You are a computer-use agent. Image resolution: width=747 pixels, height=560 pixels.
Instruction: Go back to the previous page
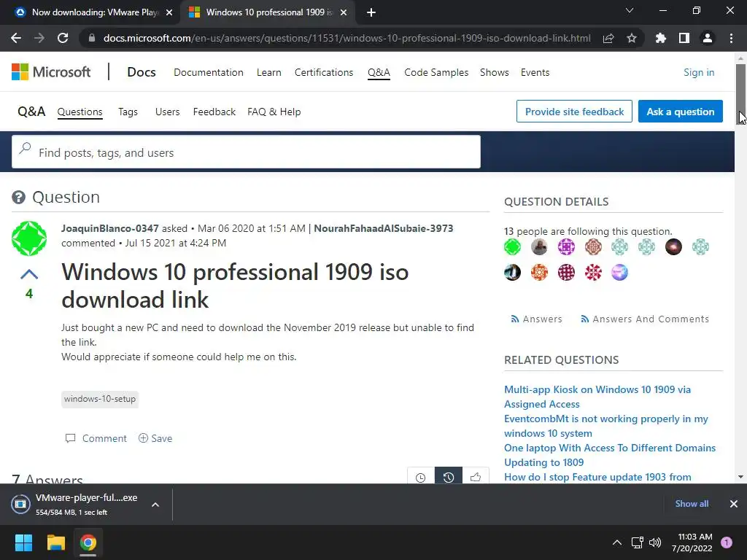pos(16,38)
